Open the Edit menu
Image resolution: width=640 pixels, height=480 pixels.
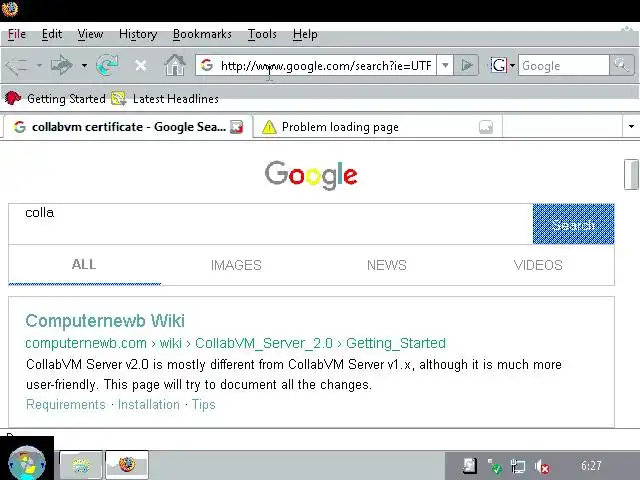pos(52,34)
